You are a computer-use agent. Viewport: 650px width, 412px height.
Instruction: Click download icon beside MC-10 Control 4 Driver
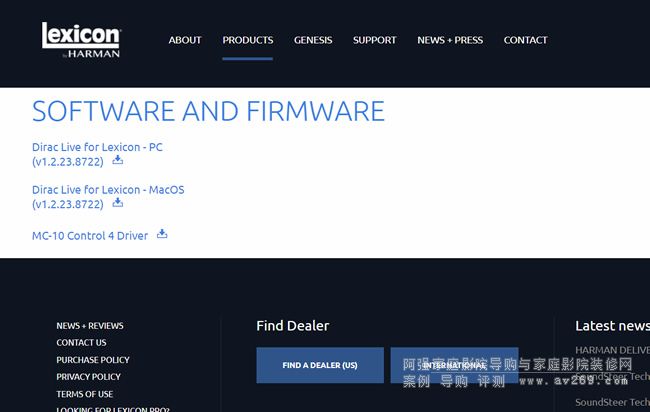tap(162, 235)
